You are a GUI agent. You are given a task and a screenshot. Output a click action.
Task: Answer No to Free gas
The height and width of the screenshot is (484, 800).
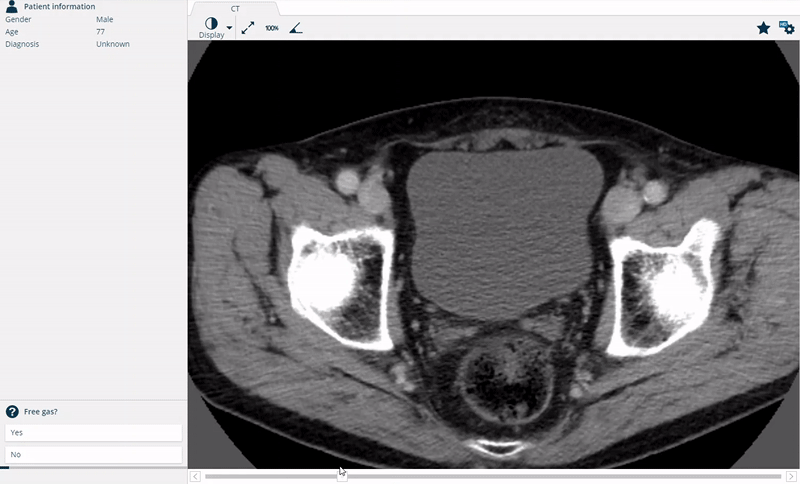(93, 454)
